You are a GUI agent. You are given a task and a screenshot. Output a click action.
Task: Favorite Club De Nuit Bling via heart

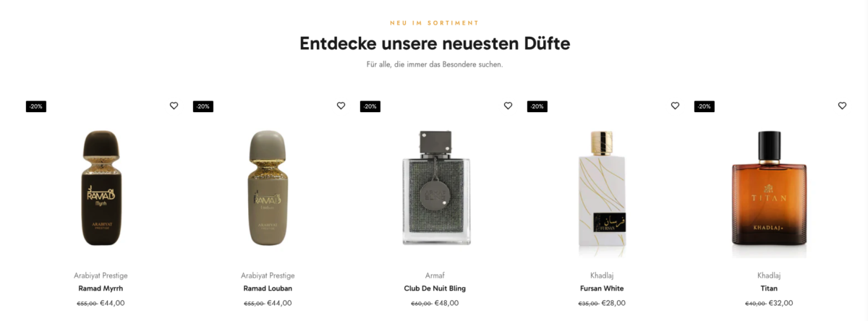tap(508, 106)
